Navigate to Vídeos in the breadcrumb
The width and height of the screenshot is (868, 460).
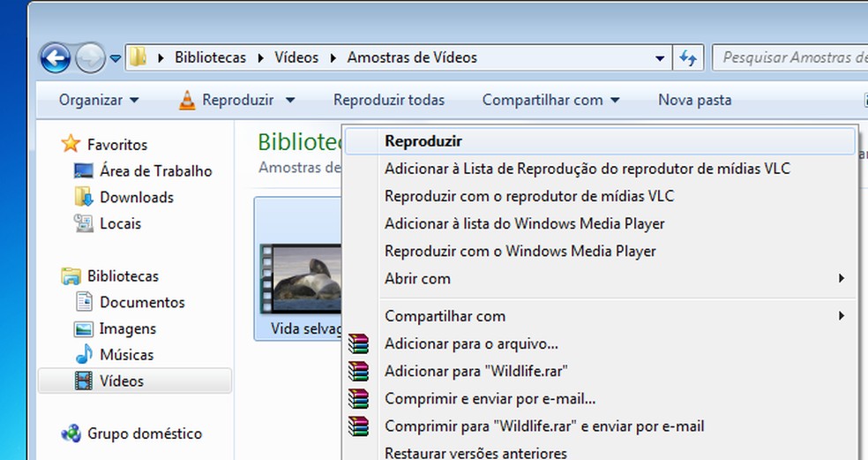296,57
